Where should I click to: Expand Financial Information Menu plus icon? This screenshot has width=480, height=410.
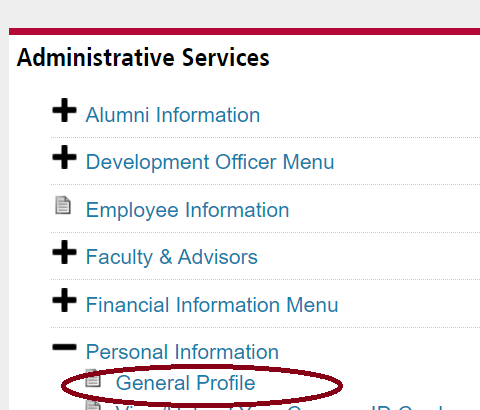[x=64, y=300]
